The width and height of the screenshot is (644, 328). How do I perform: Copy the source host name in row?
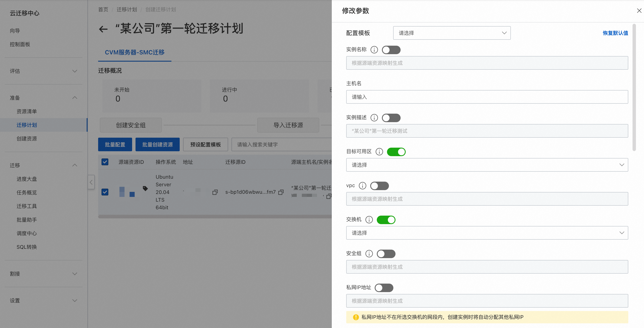(x=329, y=196)
